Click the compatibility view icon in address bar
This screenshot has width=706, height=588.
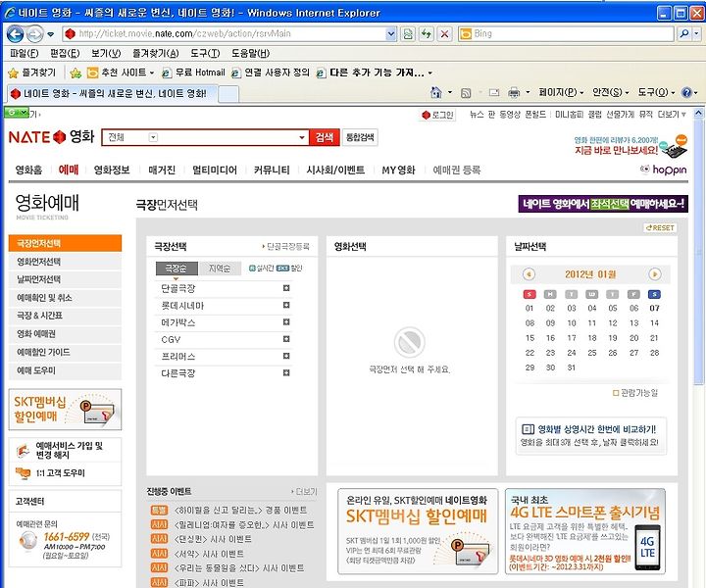[408, 33]
